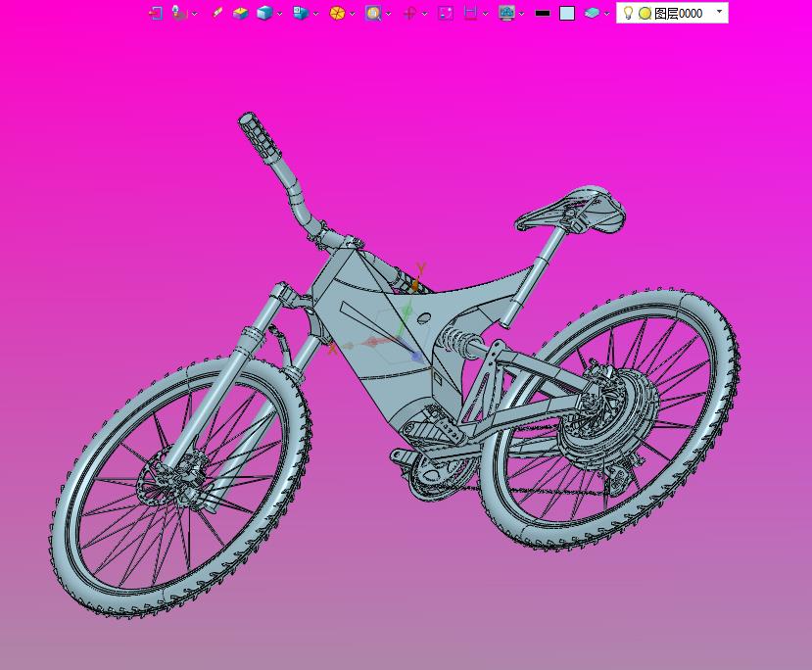The image size is (812, 670).
Task: Click the blue shaded cube display icon
Action: (x=264, y=13)
